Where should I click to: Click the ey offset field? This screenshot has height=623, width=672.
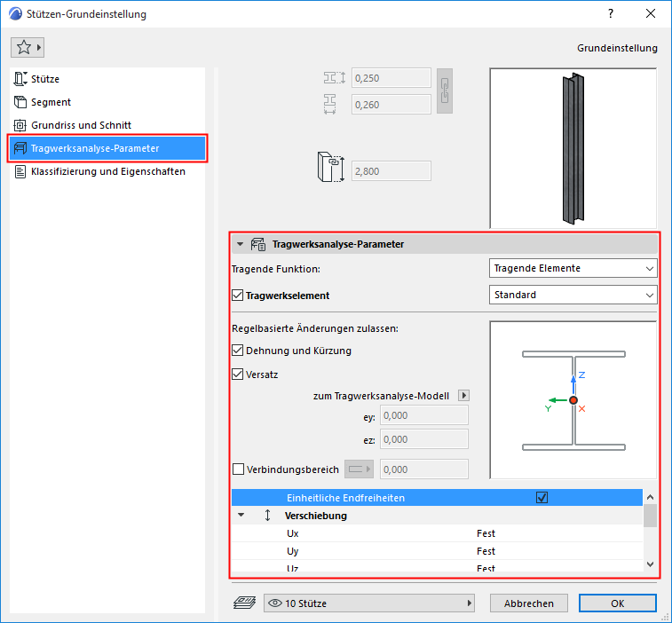point(424,415)
